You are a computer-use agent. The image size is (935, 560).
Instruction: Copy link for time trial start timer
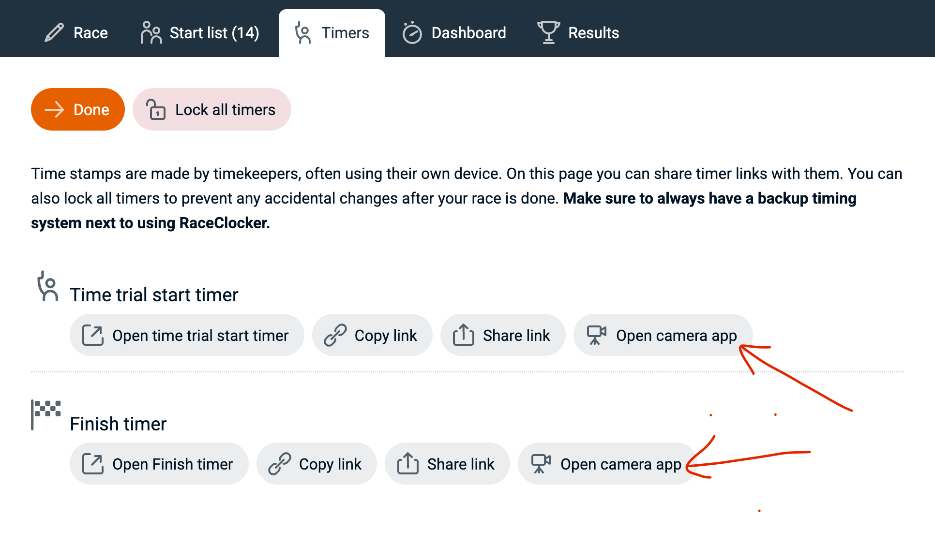pos(372,335)
